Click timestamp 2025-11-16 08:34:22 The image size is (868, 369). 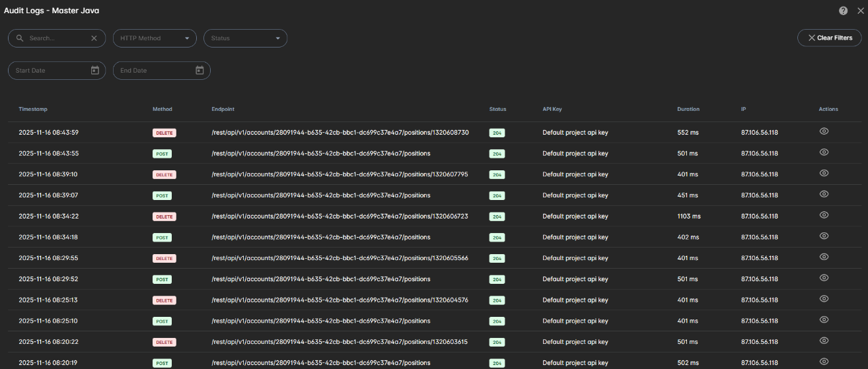click(48, 216)
